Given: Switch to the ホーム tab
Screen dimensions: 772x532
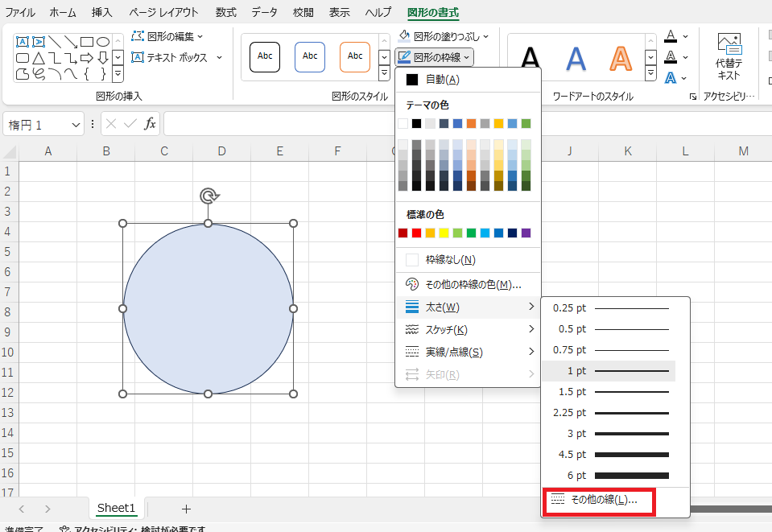Looking at the screenshot, I should tap(63, 12).
